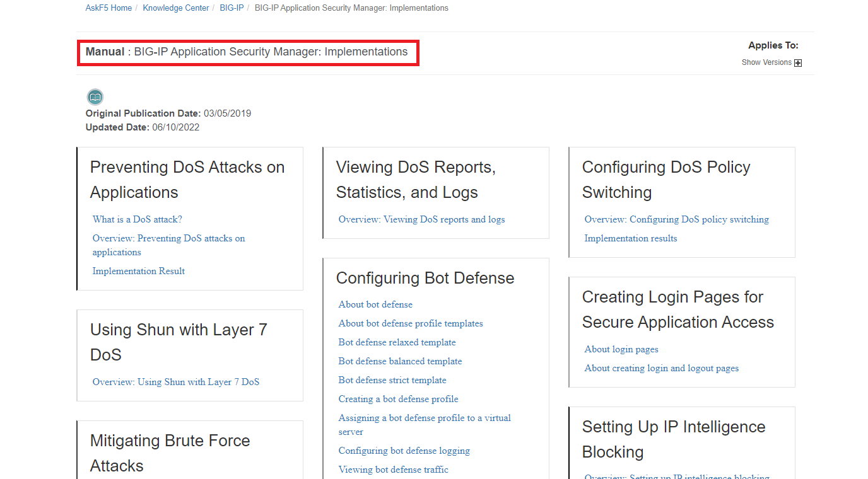Open 'Configuring bot defense logging' link
The height and width of the screenshot is (479, 868).
coord(404,451)
